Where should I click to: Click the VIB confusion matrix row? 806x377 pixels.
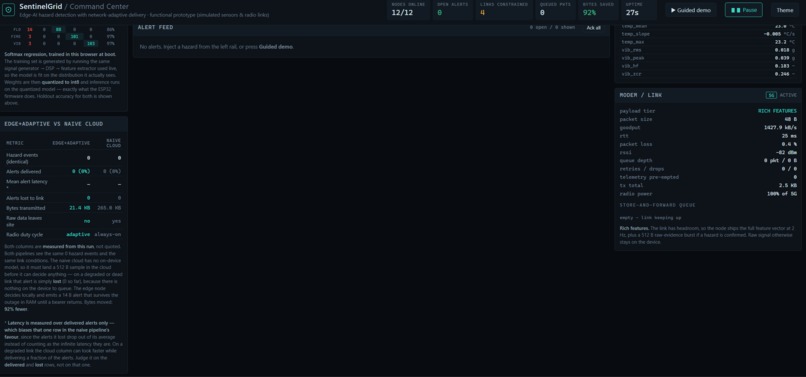[x=63, y=44]
